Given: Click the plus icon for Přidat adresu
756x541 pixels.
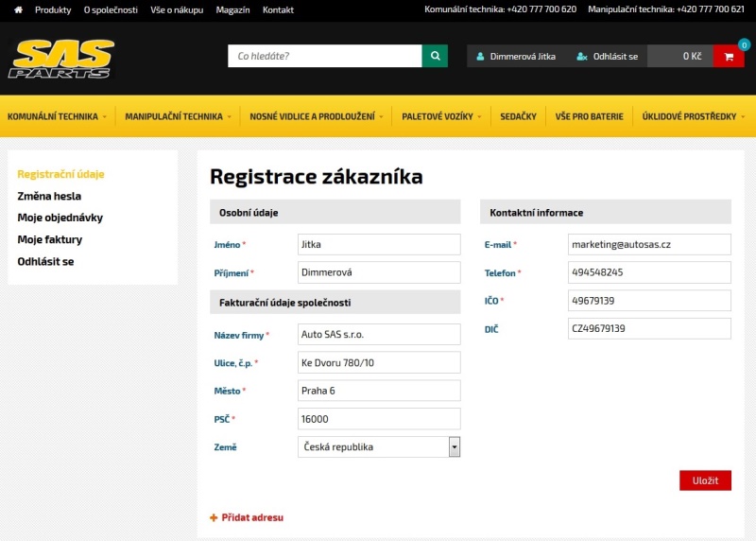Looking at the screenshot, I should (x=214, y=518).
